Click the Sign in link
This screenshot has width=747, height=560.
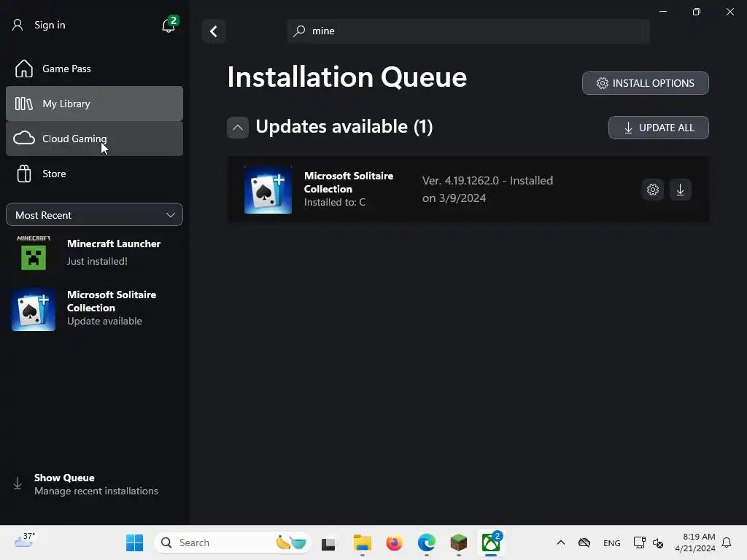tap(50, 25)
